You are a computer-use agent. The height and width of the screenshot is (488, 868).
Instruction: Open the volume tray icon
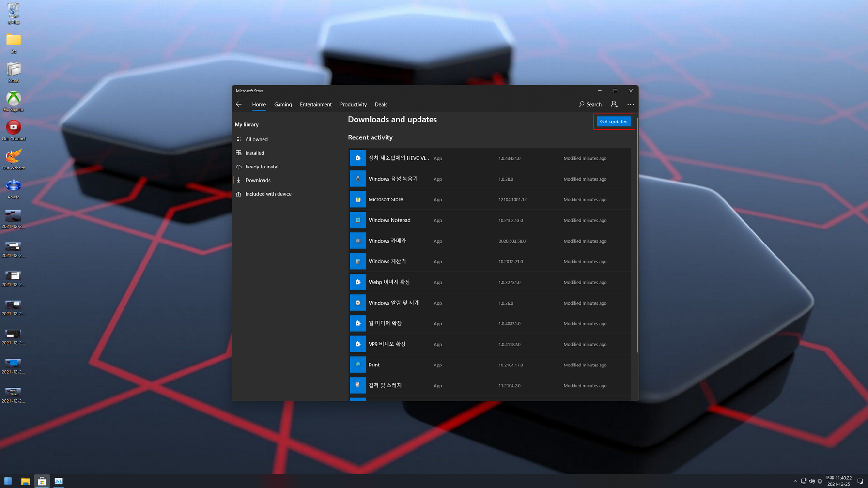812,481
